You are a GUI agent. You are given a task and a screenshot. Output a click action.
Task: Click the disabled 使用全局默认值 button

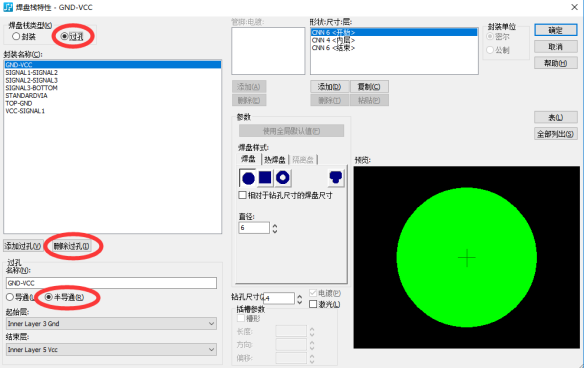[x=291, y=131]
